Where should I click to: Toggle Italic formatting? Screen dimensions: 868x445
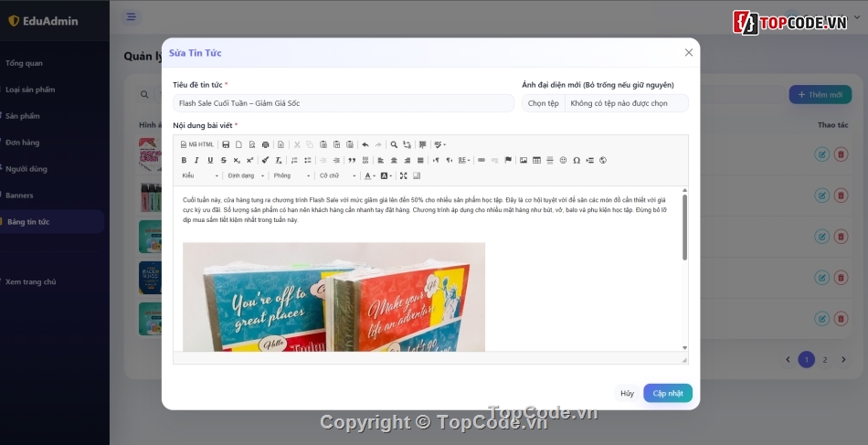pos(197,160)
